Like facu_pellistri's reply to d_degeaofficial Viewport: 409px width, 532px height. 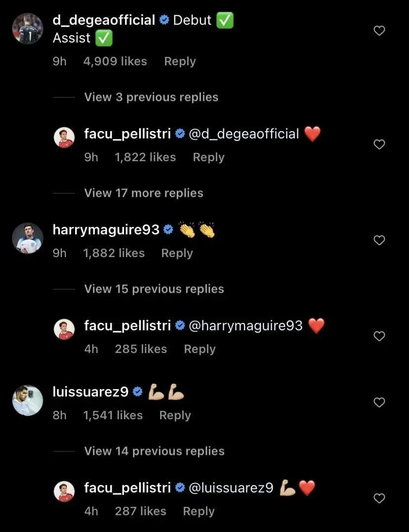379,144
